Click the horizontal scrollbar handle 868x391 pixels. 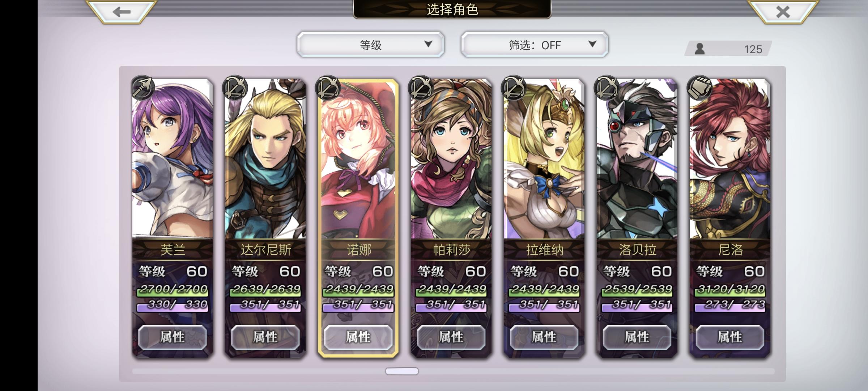[402, 371]
